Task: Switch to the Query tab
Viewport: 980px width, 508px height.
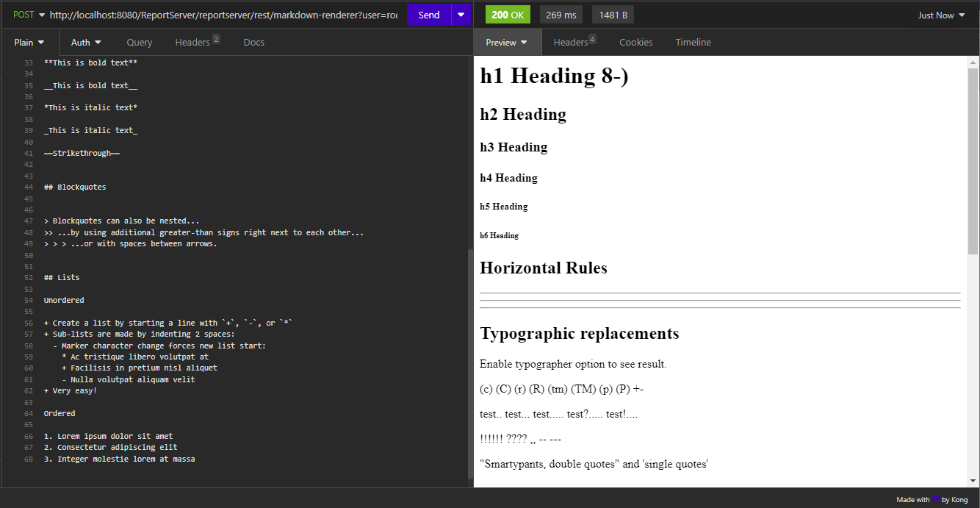Action: 140,42
